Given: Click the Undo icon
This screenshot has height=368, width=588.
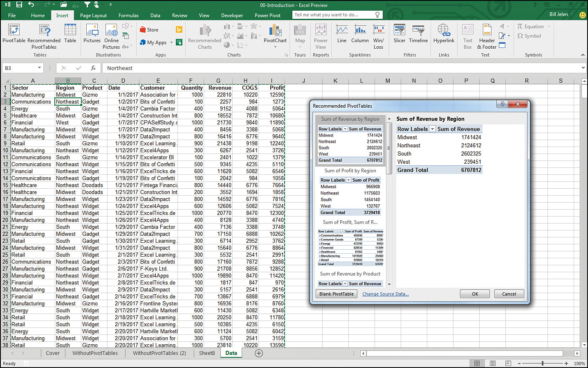Looking at the screenshot, I should [x=31, y=5].
